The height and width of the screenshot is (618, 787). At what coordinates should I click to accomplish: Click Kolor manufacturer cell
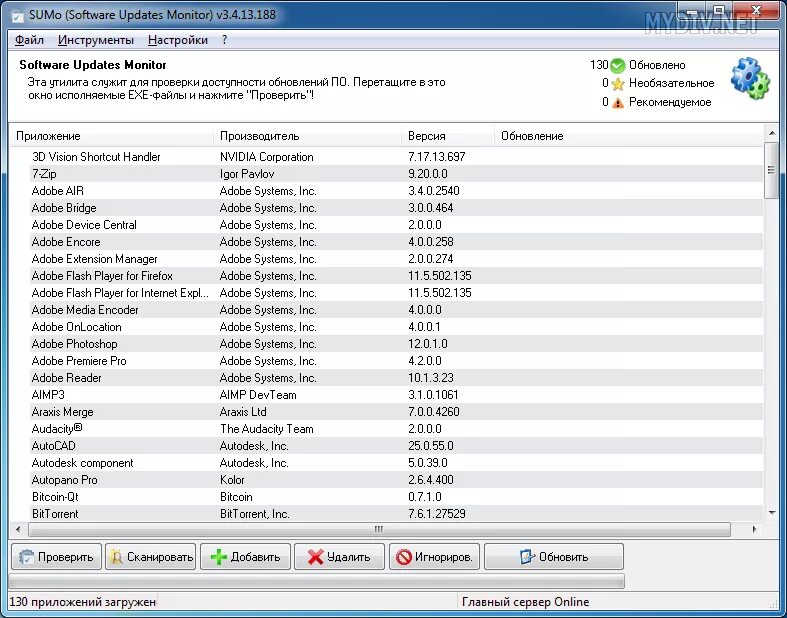(x=232, y=480)
